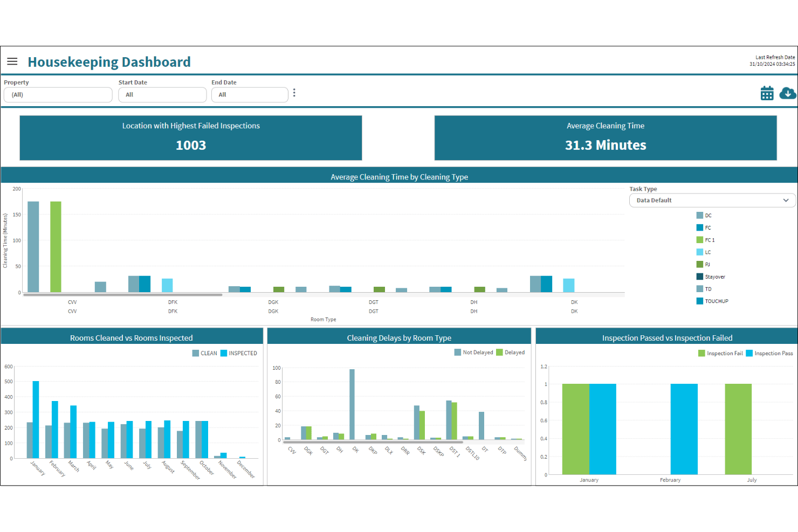Screen dimensions: 798x532
Task: Click the TD legend swatch
Action: [700, 289]
